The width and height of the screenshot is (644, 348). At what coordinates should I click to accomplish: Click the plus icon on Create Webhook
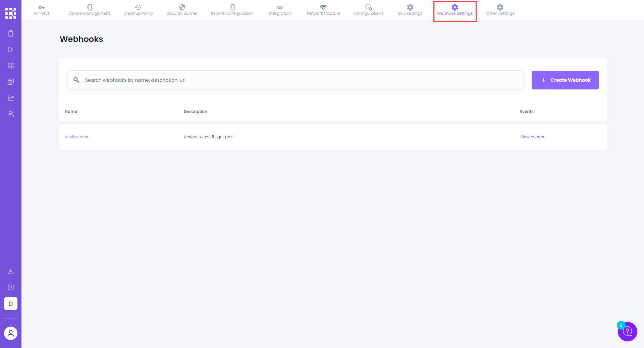click(x=544, y=80)
